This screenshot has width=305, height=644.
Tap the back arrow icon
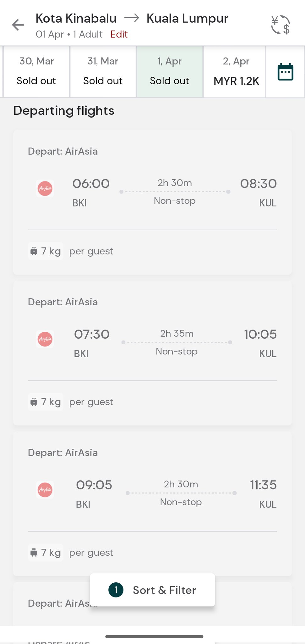[x=18, y=25]
